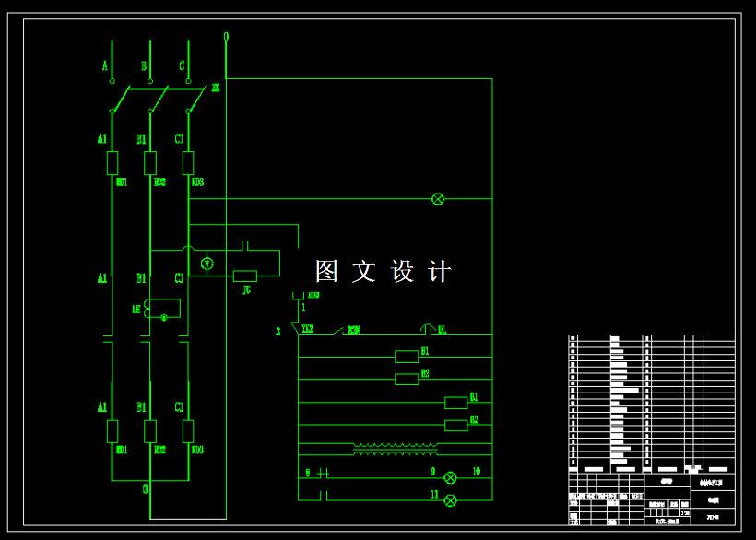The width and height of the screenshot is (756, 540).
Task: Select the lower RD2 fuse symbol
Action: (150, 431)
